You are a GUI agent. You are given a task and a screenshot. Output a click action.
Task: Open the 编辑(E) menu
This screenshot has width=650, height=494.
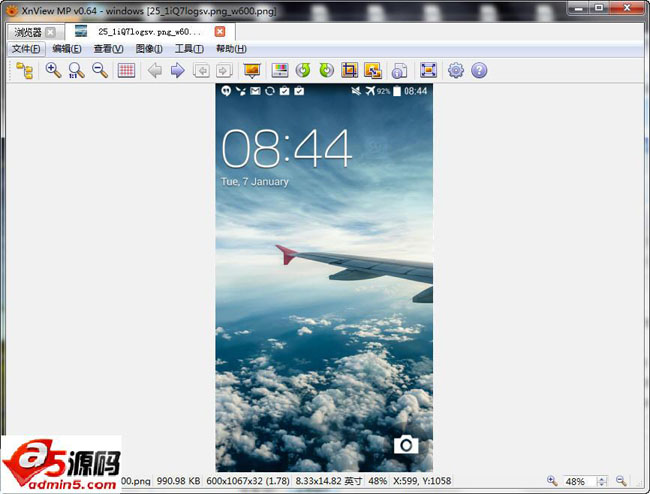pos(67,49)
